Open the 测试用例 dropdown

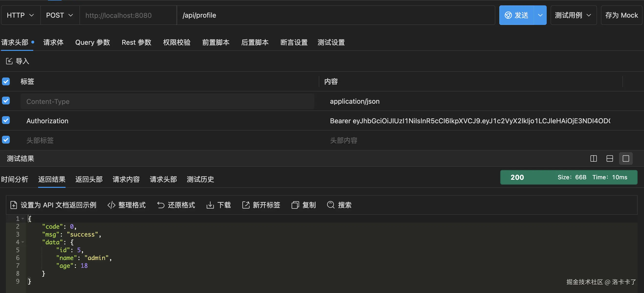[x=573, y=15]
